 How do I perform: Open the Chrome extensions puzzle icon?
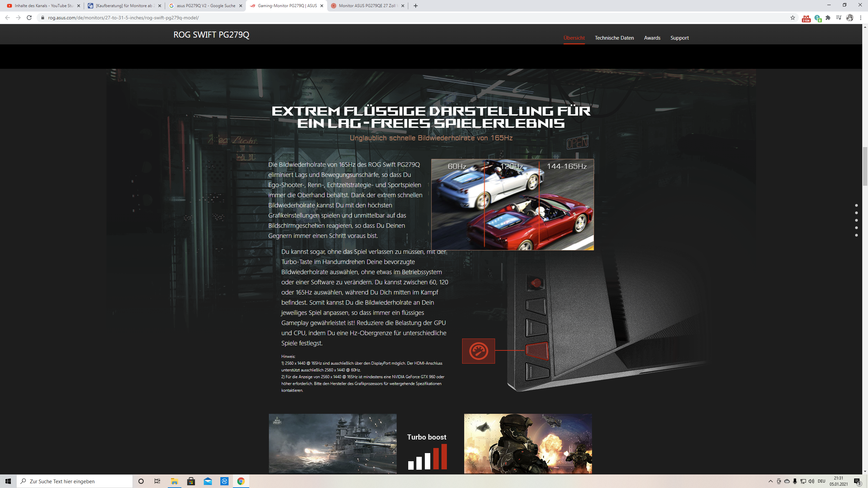point(828,18)
